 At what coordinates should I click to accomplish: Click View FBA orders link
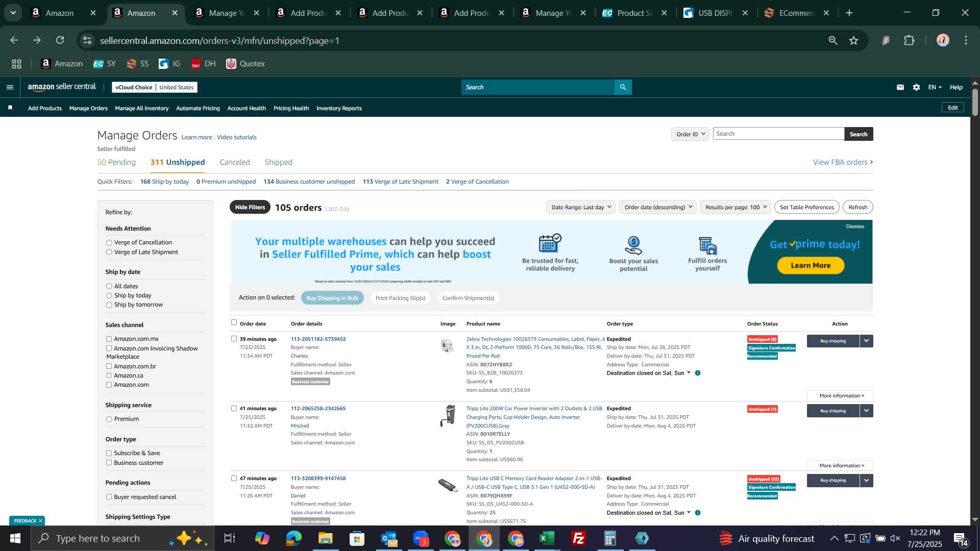pyautogui.click(x=843, y=162)
